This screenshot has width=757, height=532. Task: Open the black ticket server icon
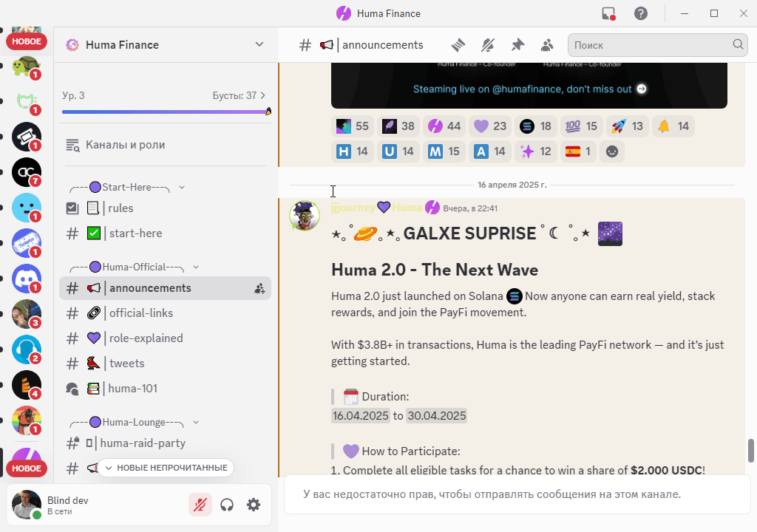[x=26, y=137]
